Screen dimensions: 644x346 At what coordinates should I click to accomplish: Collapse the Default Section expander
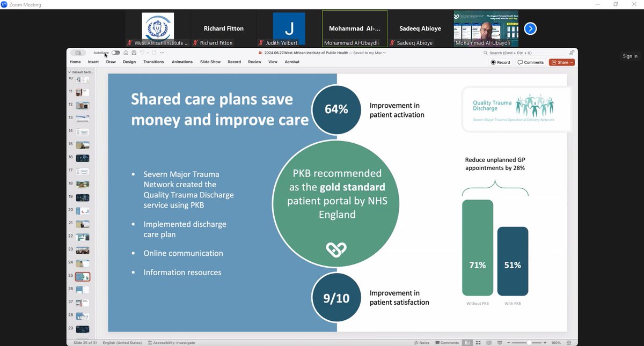coord(69,71)
